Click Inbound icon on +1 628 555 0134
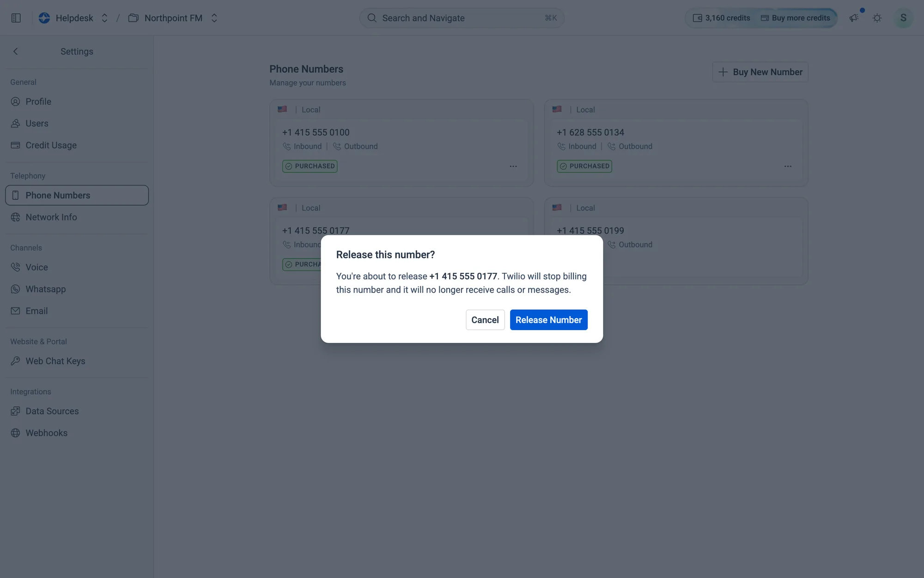Image resolution: width=924 pixels, height=578 pixels. point(561,147)
